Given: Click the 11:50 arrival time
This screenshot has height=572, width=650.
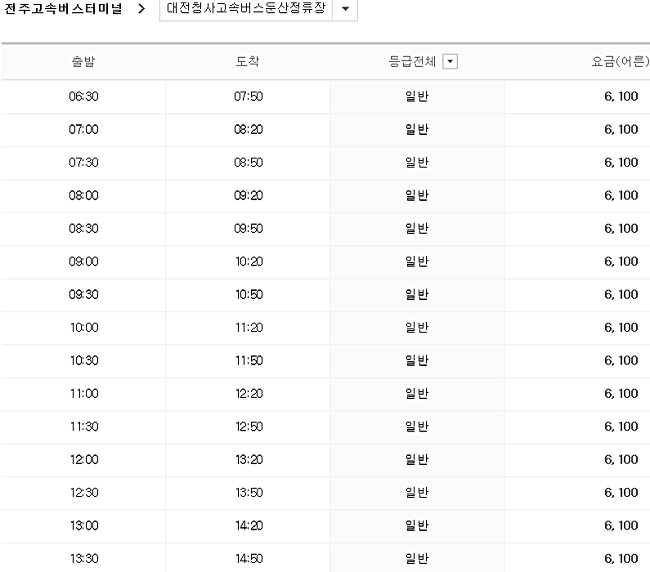Looking at the screenshot, I should point(249,361).
